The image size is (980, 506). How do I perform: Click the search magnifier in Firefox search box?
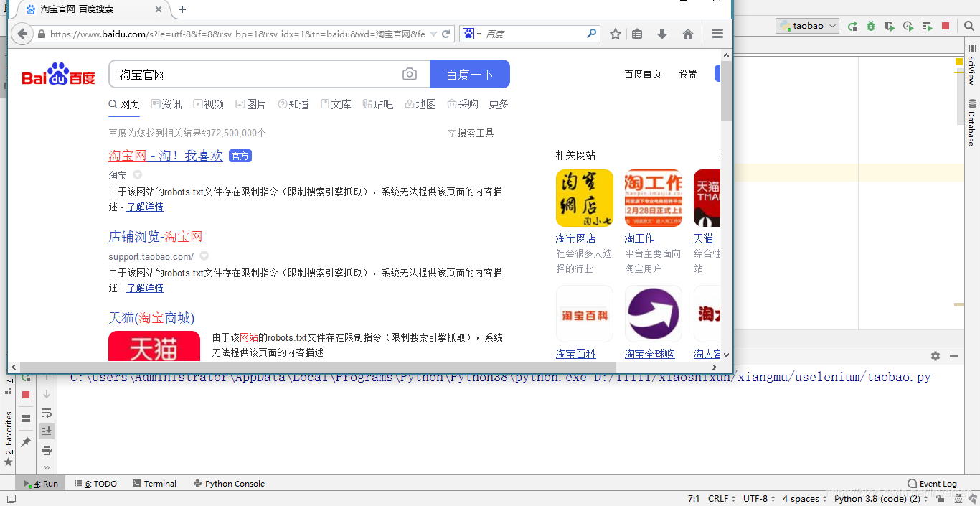592,33
